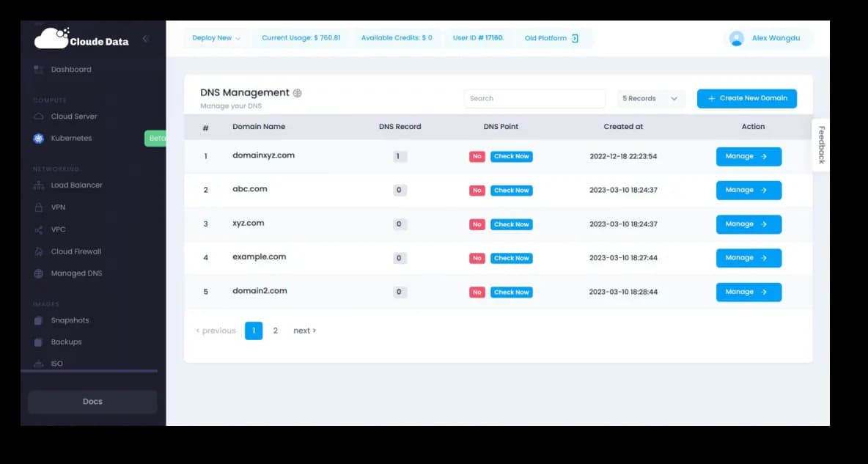
Task: Click Check Now for xyz.com
Action: coord(512,224)
